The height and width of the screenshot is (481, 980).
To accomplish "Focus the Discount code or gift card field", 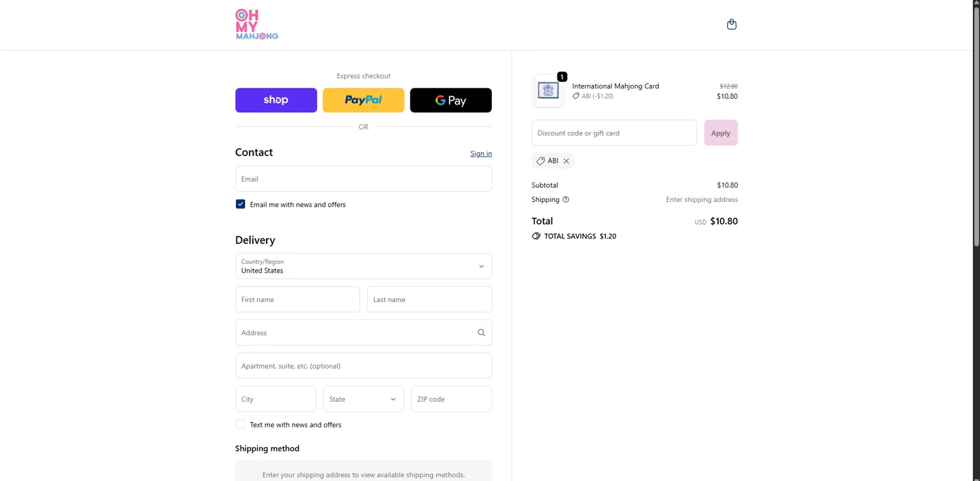I will coord(614,133).
